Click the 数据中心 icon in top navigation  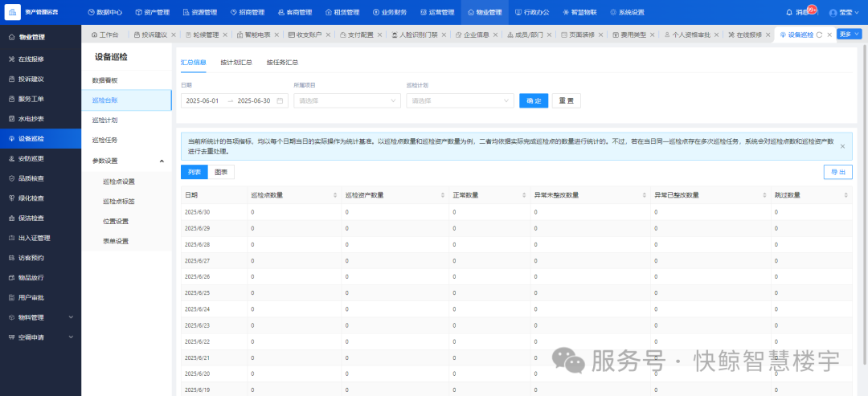click(92, 11)
